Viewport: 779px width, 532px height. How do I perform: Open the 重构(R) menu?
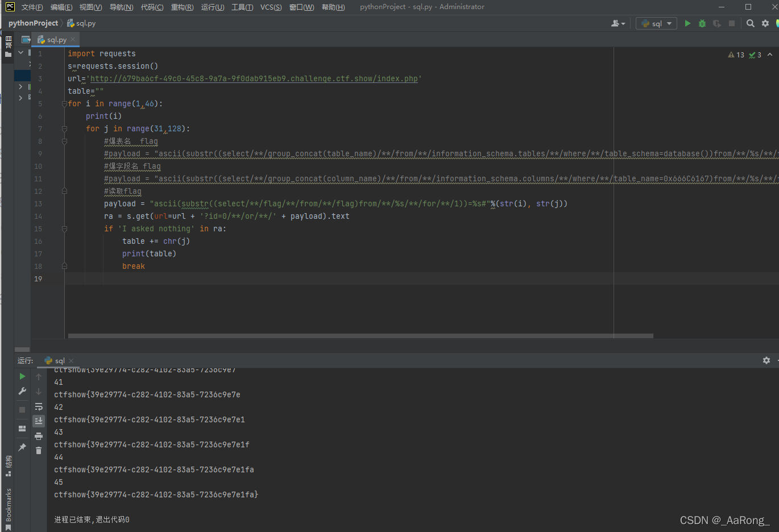(x=182, y=7)
